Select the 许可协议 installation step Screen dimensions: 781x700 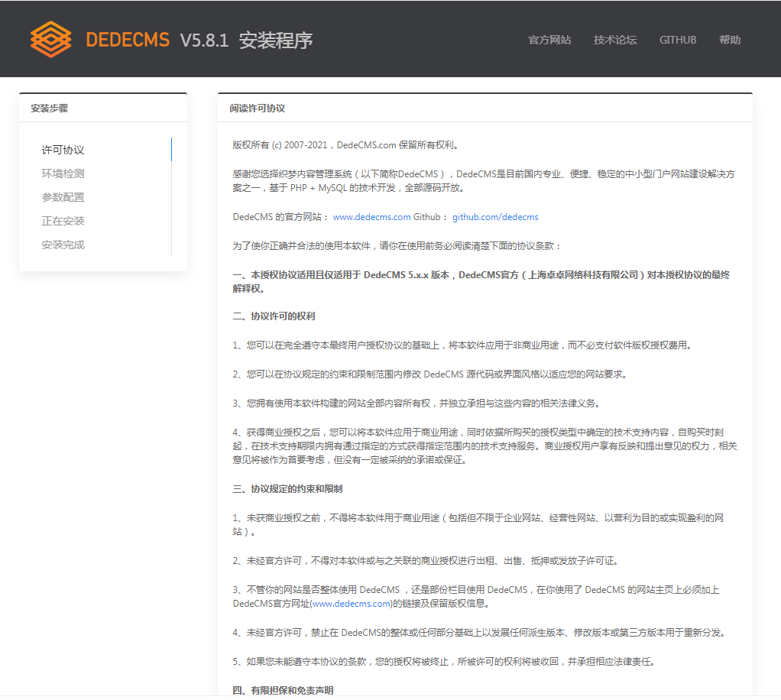click(63, 150)
